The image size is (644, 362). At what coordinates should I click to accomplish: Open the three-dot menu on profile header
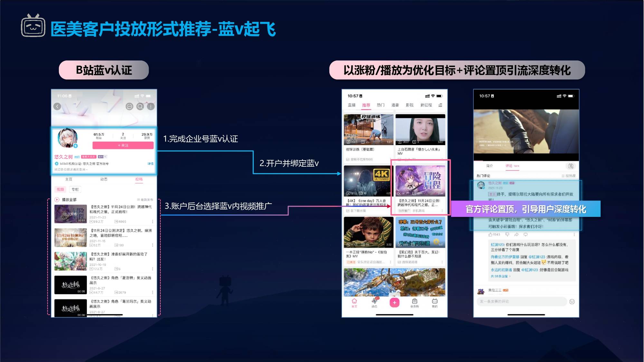151,107
